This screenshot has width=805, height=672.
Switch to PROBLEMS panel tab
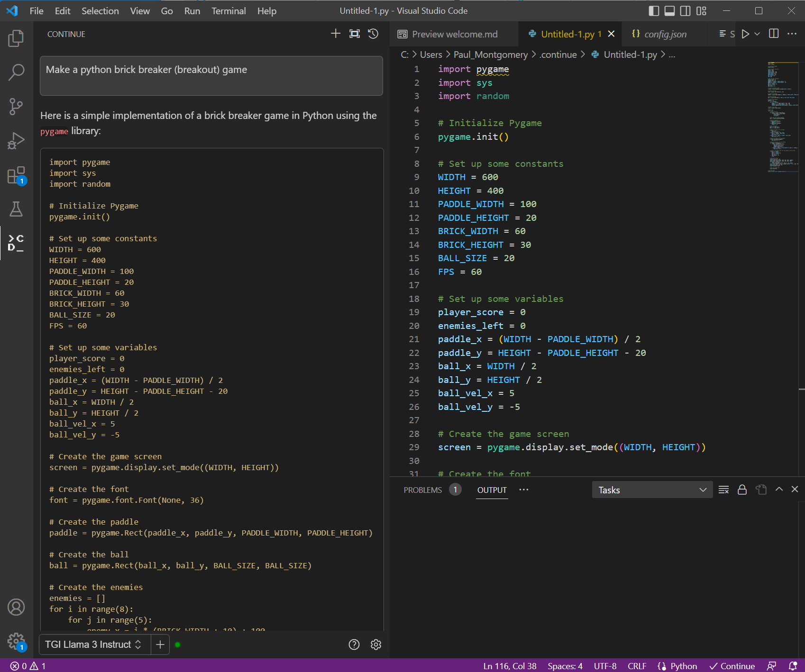[x=423, y=490]
